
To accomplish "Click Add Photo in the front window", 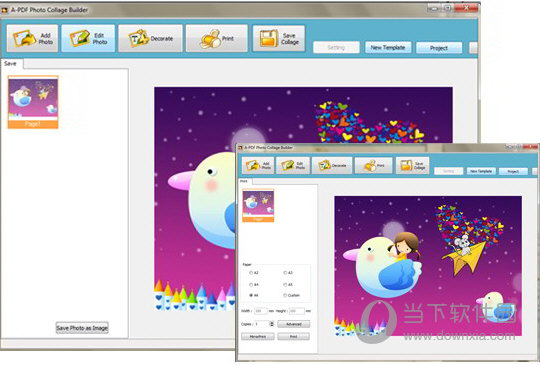I will coord(258,166).
